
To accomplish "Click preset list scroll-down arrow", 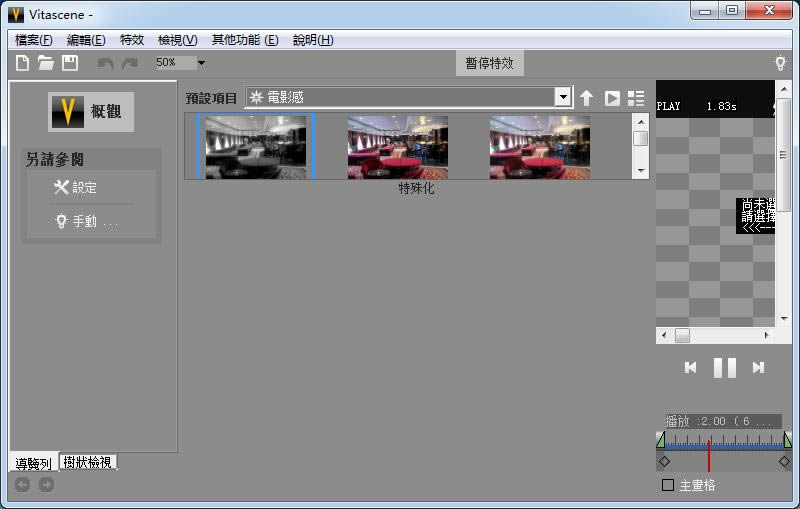I will coord(641,170).
